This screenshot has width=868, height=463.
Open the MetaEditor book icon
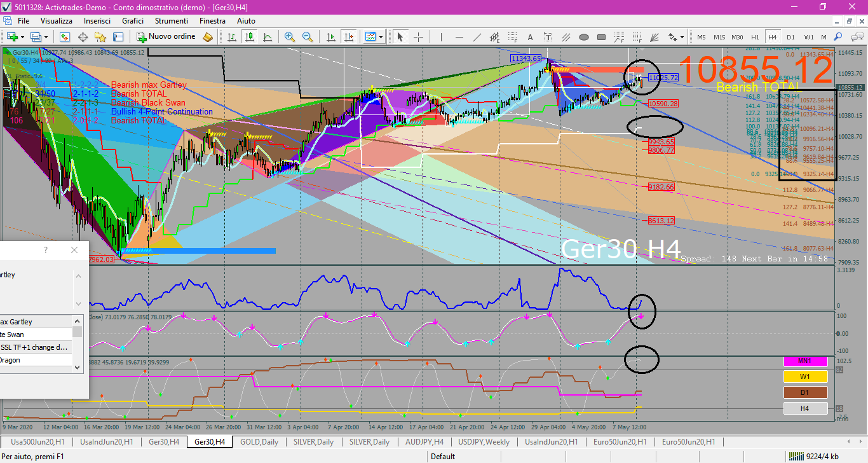[x=208, y=37]
